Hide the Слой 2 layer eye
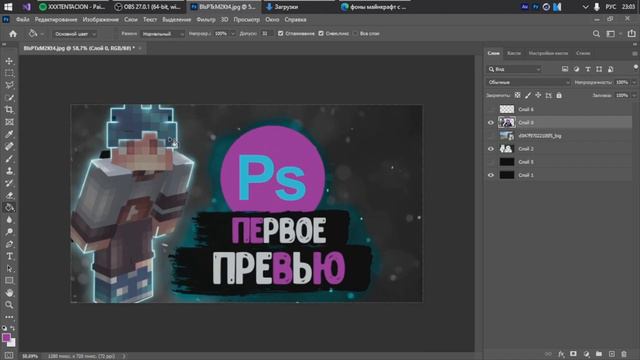 click(491, 149)
